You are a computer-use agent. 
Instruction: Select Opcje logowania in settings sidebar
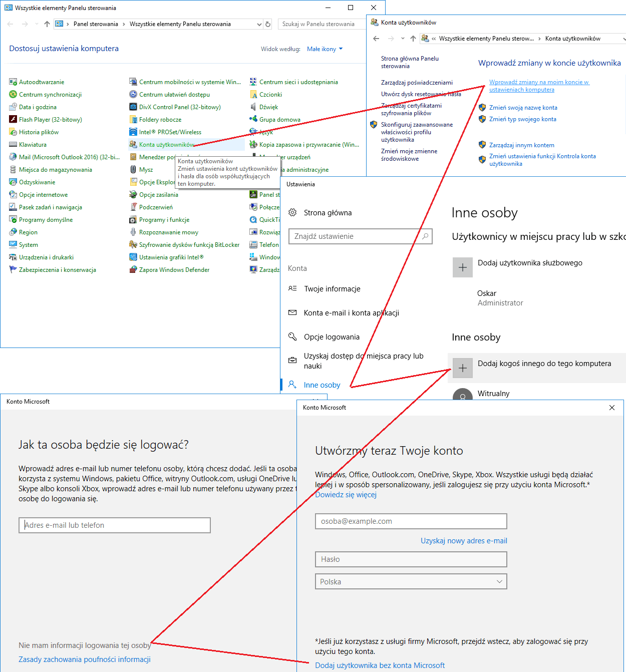click(332, 337)
